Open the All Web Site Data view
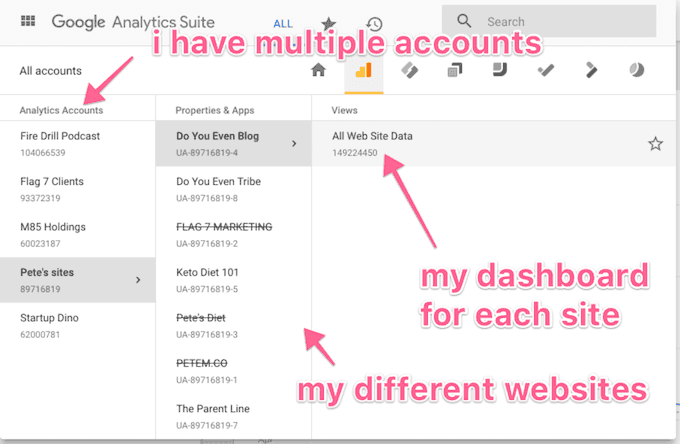Image resolution: width=680 pixels, height=444 pixels. (494, 144)
